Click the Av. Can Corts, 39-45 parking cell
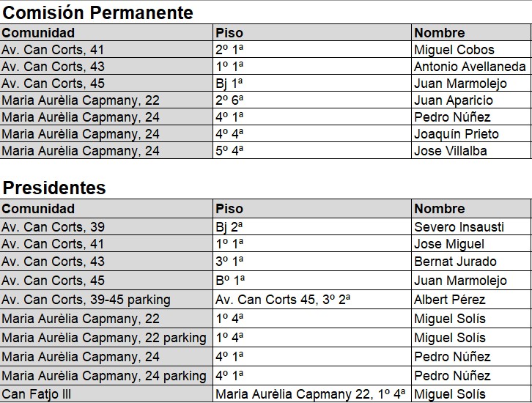Image resolution: width=532 pixels, height=403 pixels. click(86, 300)
